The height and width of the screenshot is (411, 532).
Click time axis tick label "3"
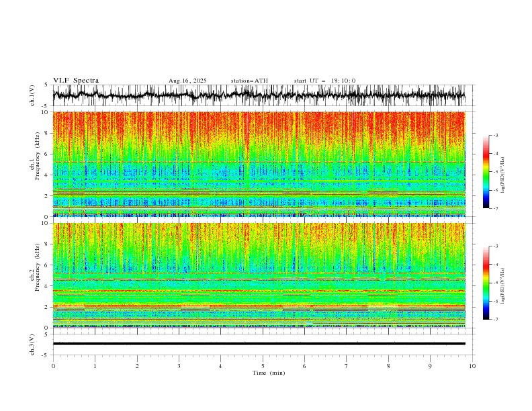[179, 366]
